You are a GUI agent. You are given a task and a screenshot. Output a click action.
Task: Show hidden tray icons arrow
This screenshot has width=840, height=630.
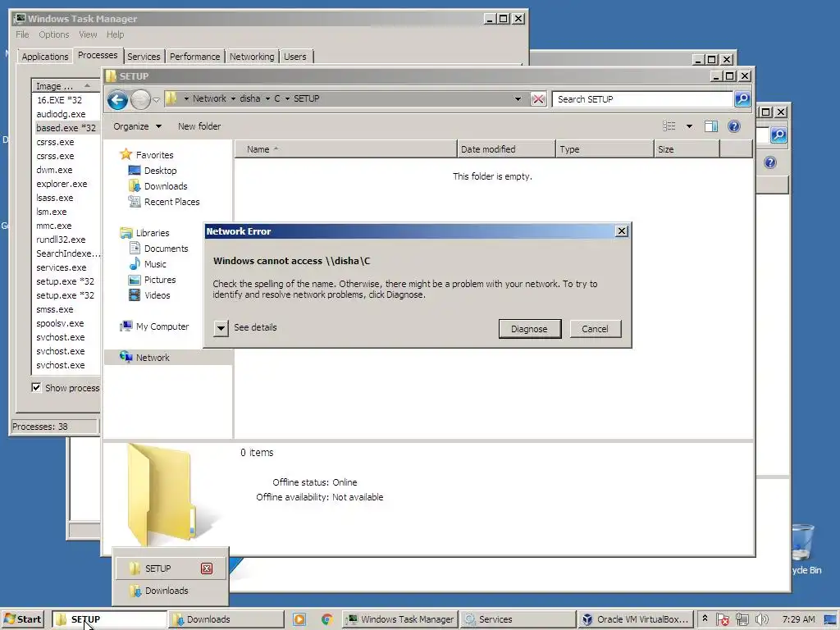pyautogui.click(x=705, y=619)
